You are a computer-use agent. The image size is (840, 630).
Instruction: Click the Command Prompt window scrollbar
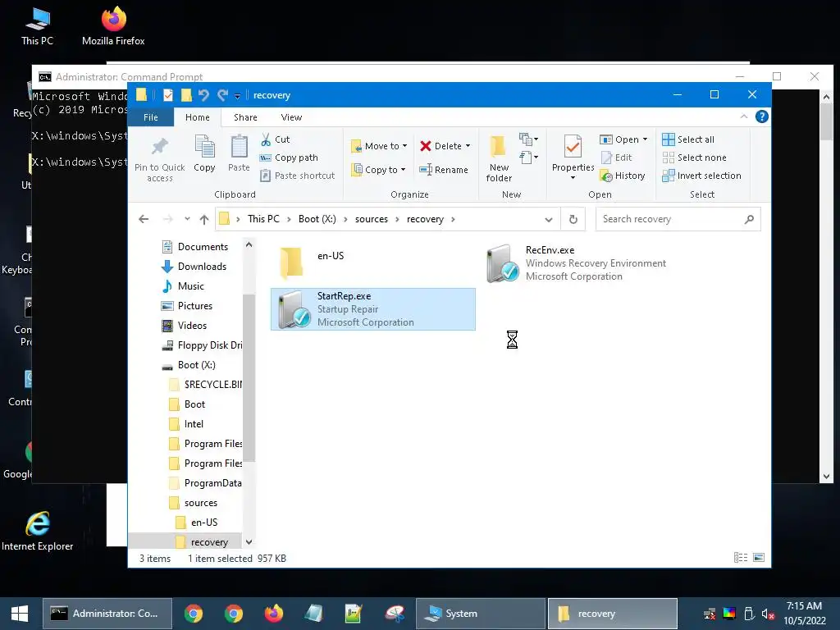pyautogui.click(x=826, y=122)
